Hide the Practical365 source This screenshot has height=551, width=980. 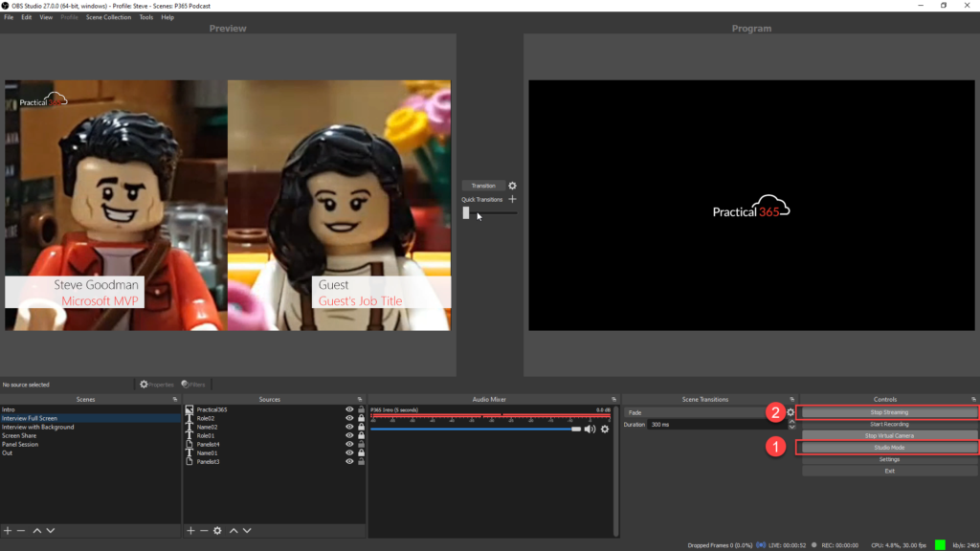(349, 409)
